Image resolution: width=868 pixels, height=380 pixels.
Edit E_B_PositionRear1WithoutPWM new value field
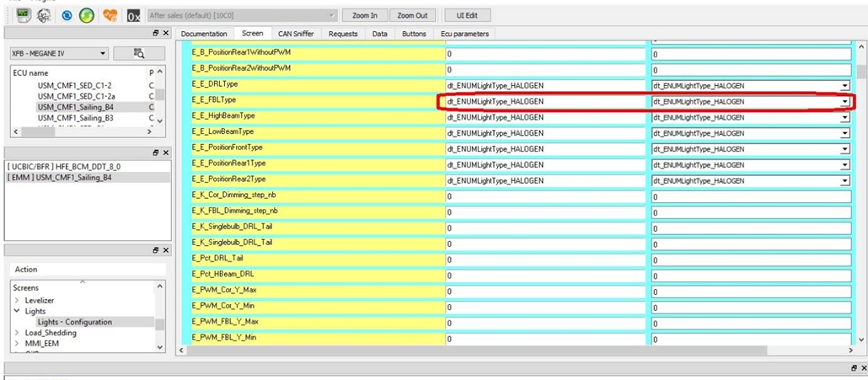coord(751,54)
